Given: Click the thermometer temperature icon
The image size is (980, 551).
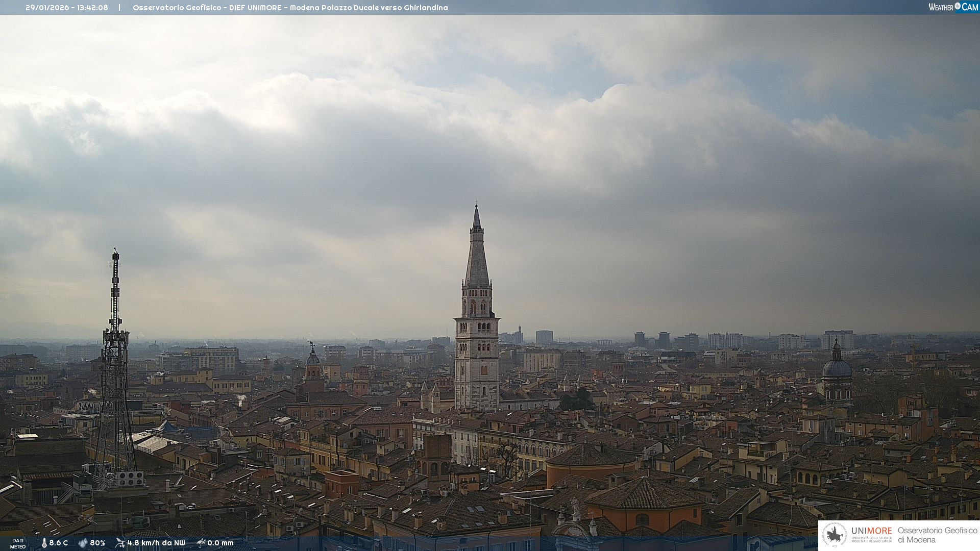Looking at the screenshot, I should 44,543.
